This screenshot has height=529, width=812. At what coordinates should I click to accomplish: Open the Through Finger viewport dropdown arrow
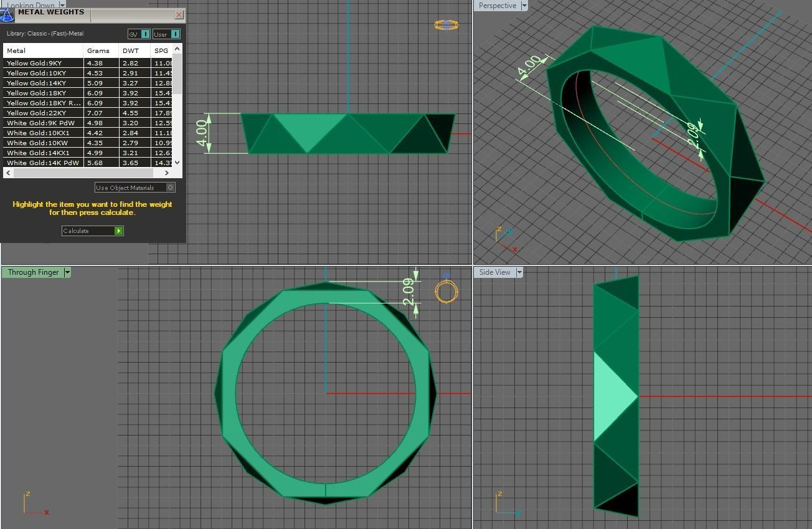click(67, 272)
